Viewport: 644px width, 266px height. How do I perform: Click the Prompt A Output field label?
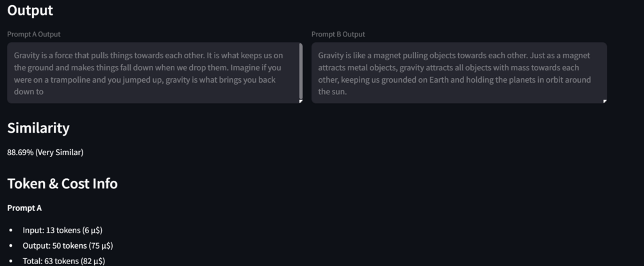tap(34, 34)
